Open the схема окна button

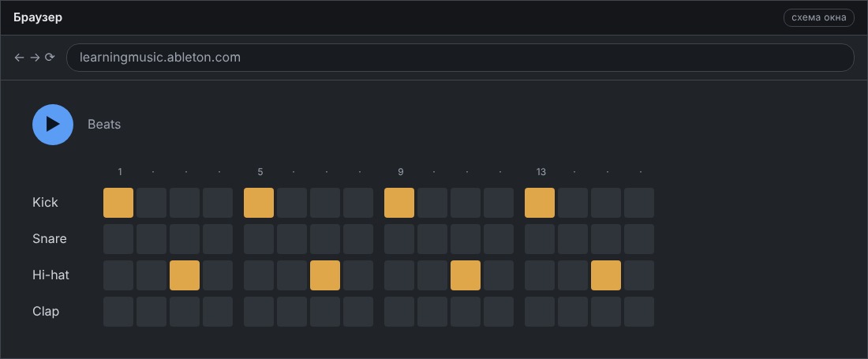tap(819, 17)
